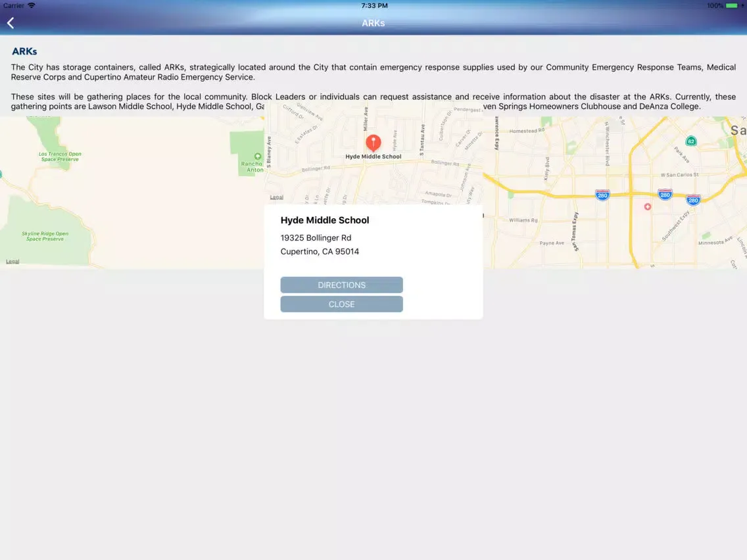Open directions to Hyde Middle School

(341, 285)
